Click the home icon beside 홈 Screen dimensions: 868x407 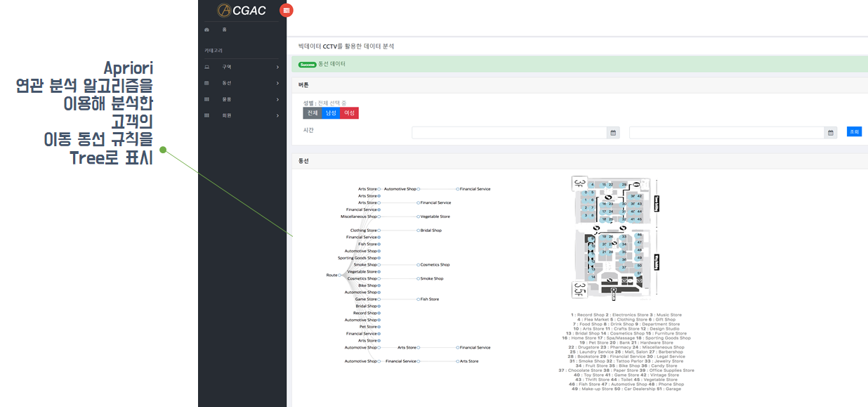point(207,30)
